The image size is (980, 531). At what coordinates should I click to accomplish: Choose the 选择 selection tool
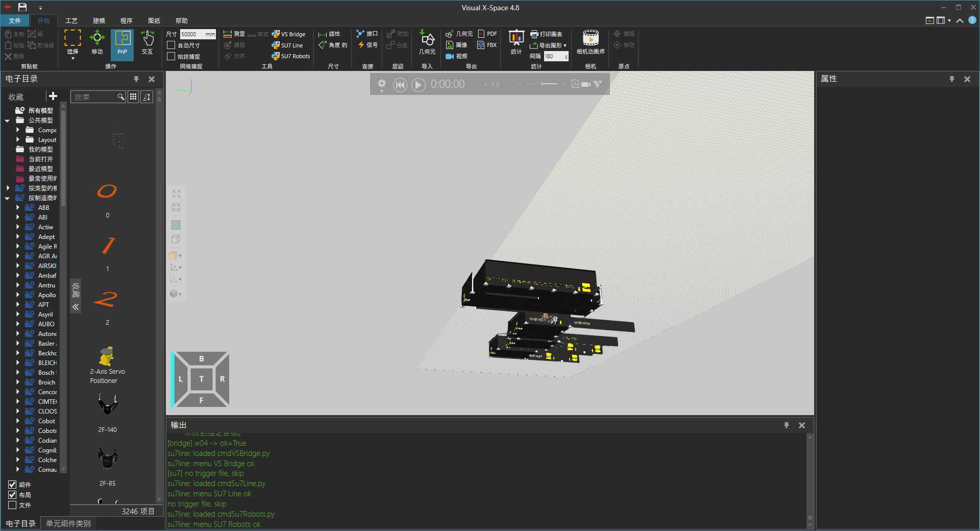[x=72, y=44]
